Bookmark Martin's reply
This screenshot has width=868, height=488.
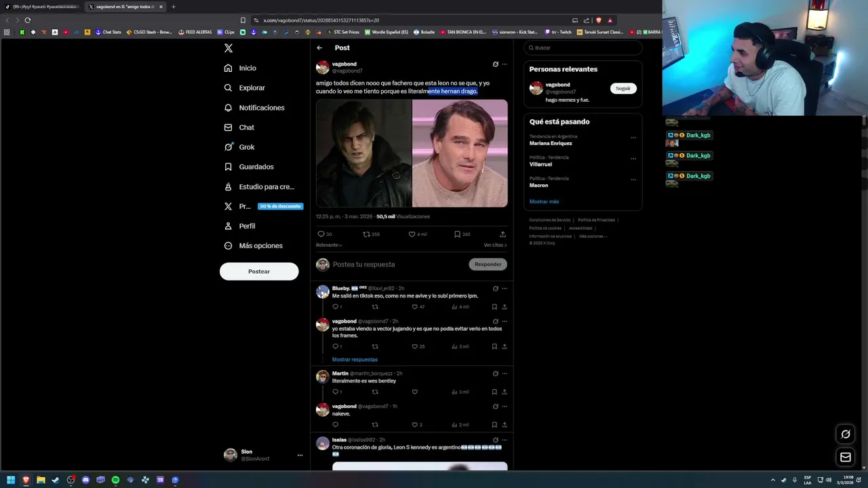tap(494, 392)
